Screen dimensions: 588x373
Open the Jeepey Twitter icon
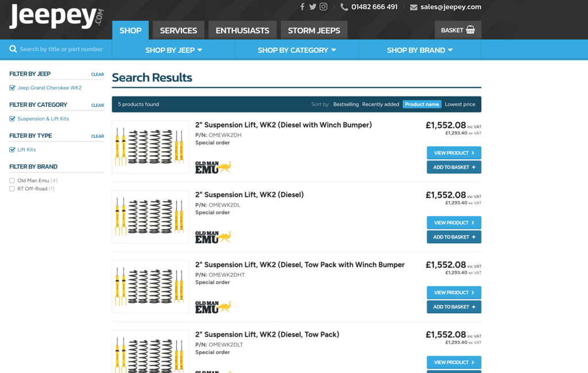coord(313,7)
